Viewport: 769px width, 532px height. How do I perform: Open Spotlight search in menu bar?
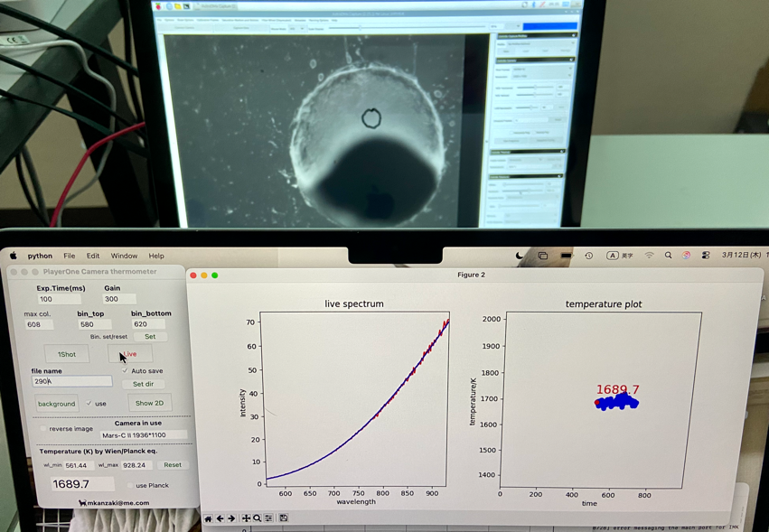669,256
